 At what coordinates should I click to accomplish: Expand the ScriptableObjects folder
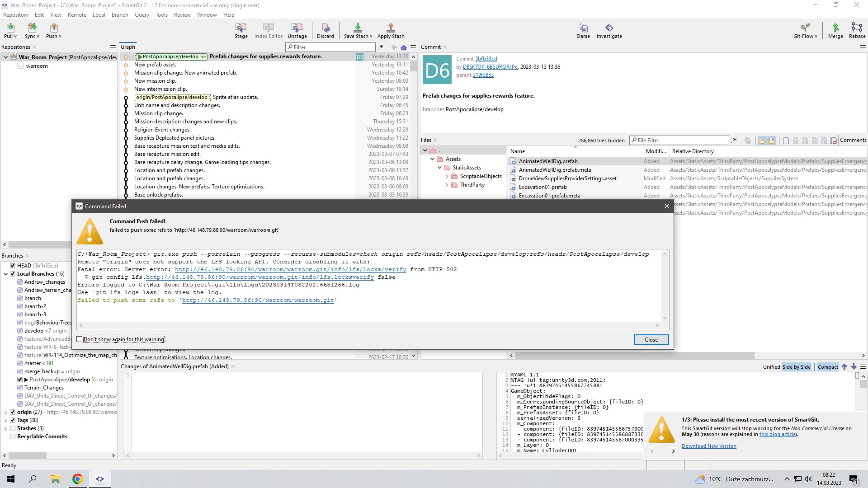[x=447, y=176]
